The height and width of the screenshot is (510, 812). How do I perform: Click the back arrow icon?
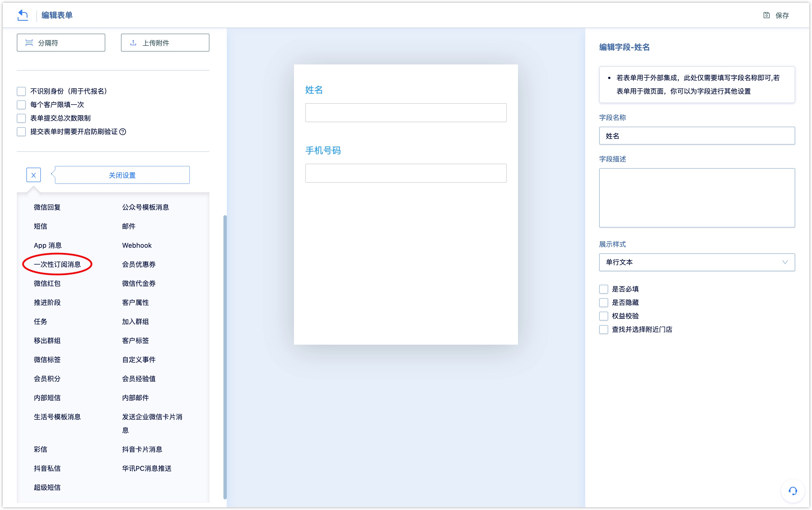tap(23, 15)
